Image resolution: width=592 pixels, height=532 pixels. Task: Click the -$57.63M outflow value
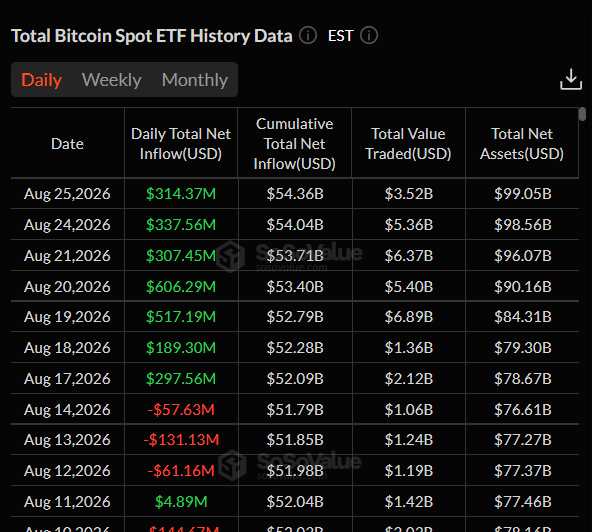[x=181, y=409]
